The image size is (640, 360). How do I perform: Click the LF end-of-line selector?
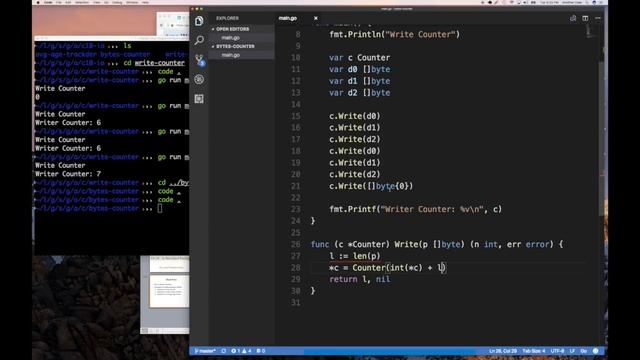(572, 351)
